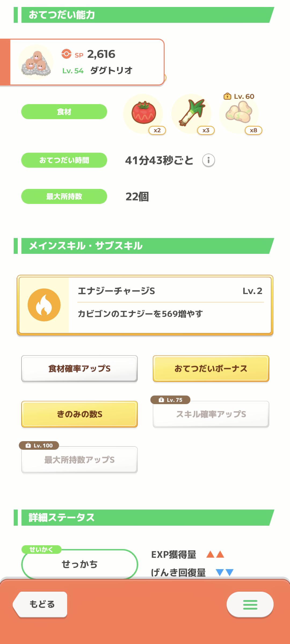
Task: Tap locked スキル確率アップS sub skill
Action: [x=211, y=414]
